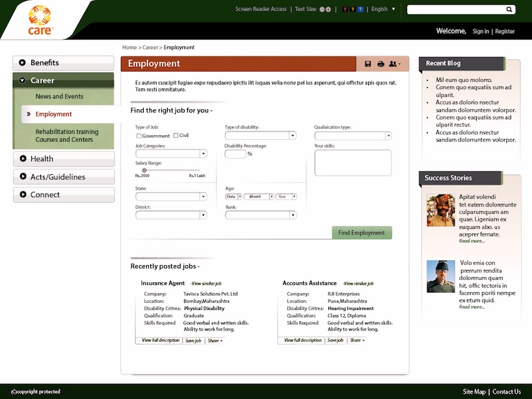532x399 pixels.
Task: Open the share options icon
Action: (393, 63)
